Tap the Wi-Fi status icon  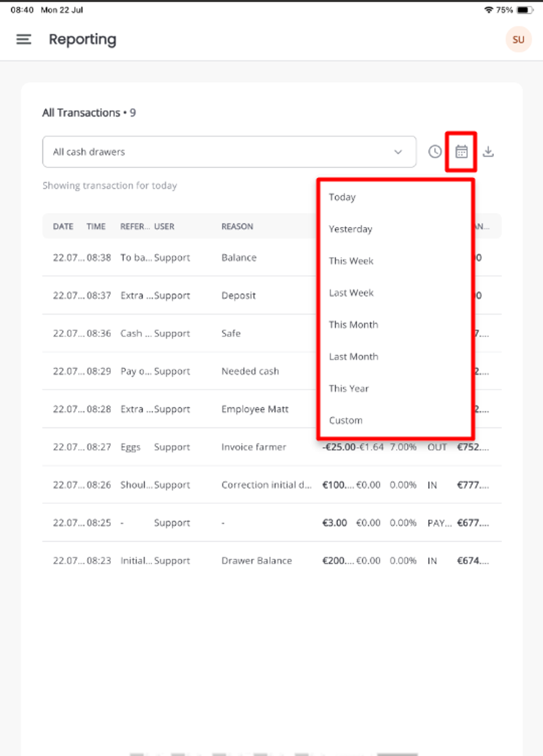click(489, 9)
